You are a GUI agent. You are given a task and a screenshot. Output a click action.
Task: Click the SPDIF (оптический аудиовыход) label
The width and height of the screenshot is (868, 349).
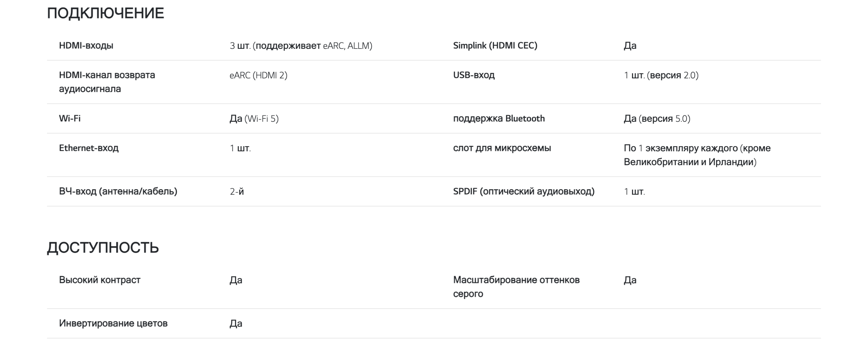click(524, 191)
